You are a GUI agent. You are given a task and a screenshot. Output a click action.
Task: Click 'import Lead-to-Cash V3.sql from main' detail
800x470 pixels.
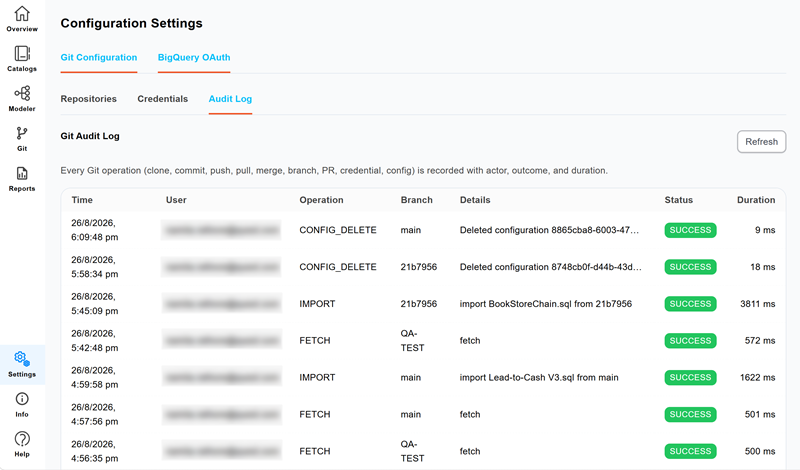(539, 378)
